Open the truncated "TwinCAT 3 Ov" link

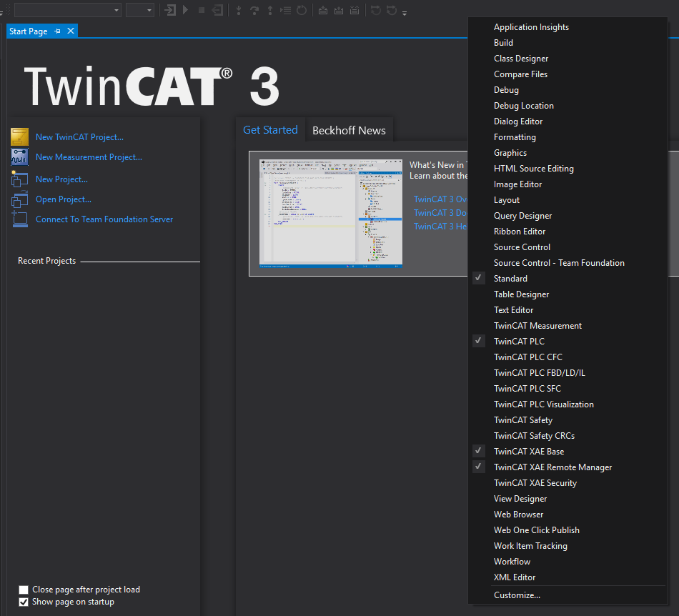coord(440,199)
